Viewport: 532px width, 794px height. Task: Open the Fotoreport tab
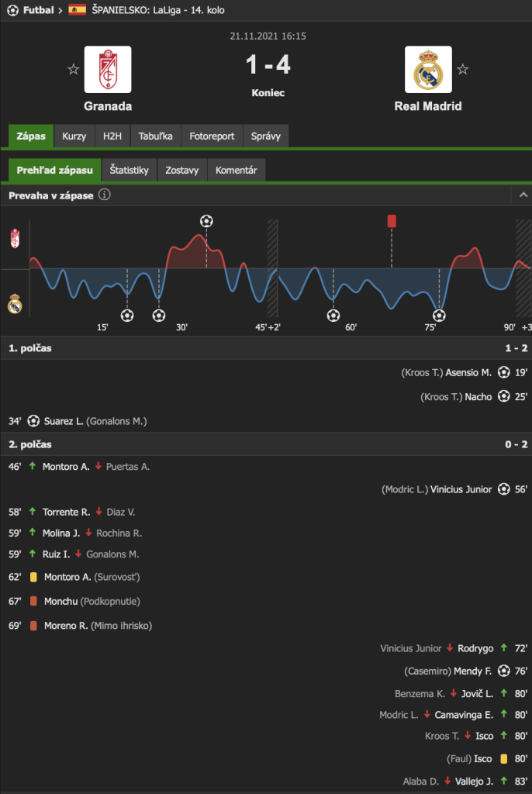pyautogui.click(x=212, y=136)
